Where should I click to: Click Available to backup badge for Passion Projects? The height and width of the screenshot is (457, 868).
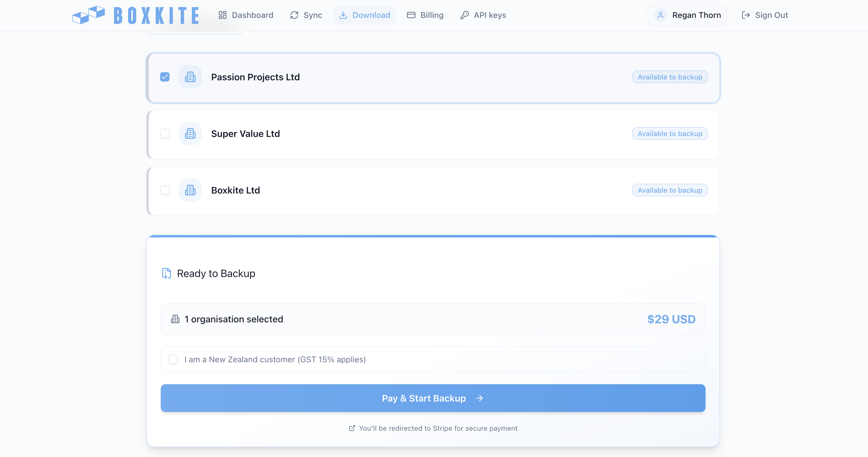point(670,77)
